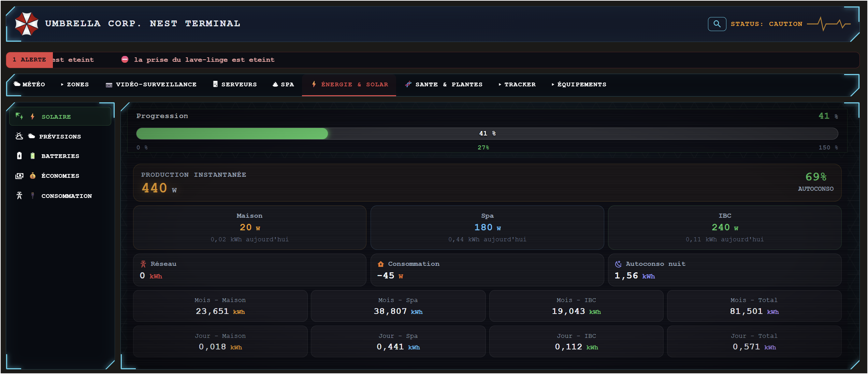
Task: Open Santé & Plantes tab
Action: pos(444,84)
